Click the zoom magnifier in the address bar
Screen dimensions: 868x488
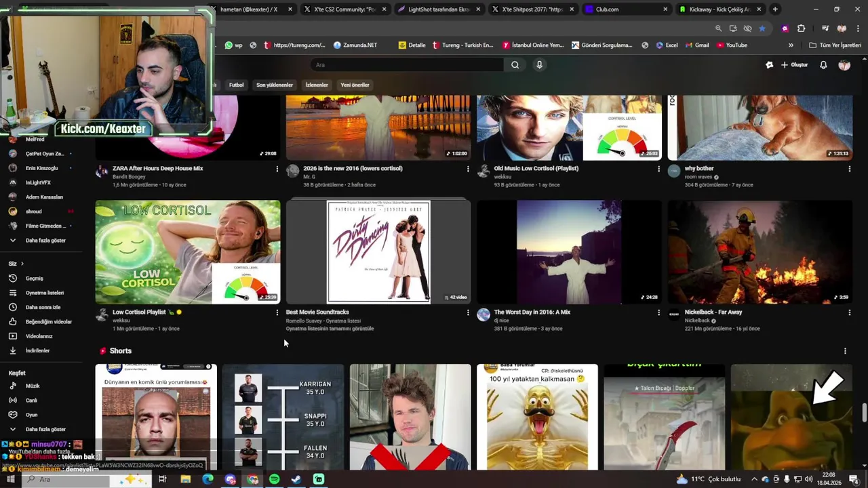click(718, 28)
